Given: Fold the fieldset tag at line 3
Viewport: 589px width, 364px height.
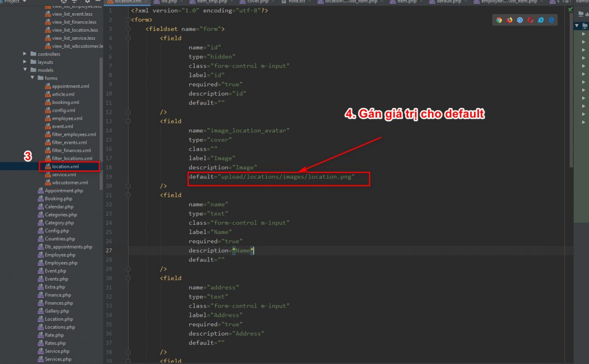Looking at the screenshot, I should [x=128, y=29].
